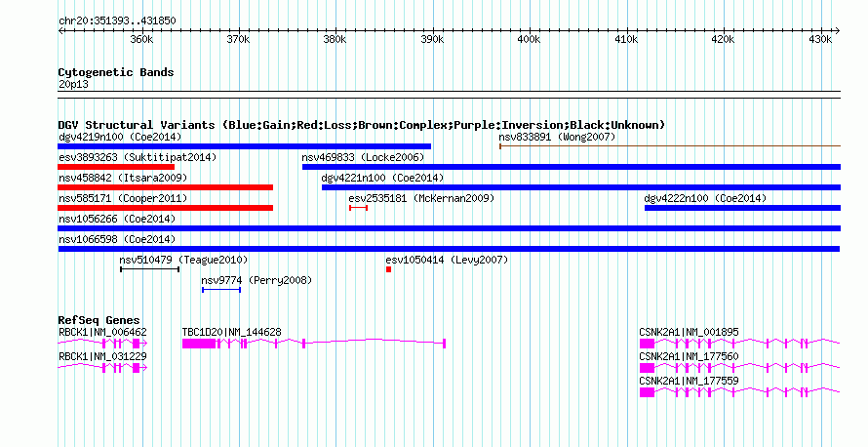Image resolution: width=868 pixels, height=447 pixels.
Task: Click the right arrow at the ruler end
Action: click(x=838, y=31)
